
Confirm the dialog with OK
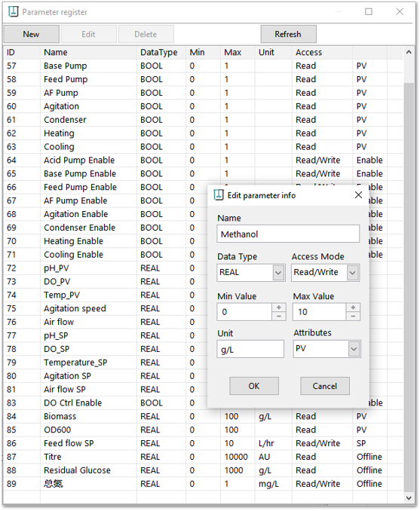(254, 386)
